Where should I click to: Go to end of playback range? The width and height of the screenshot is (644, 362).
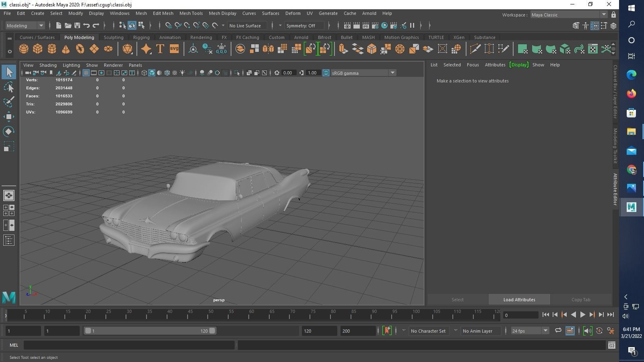point(611,315)
